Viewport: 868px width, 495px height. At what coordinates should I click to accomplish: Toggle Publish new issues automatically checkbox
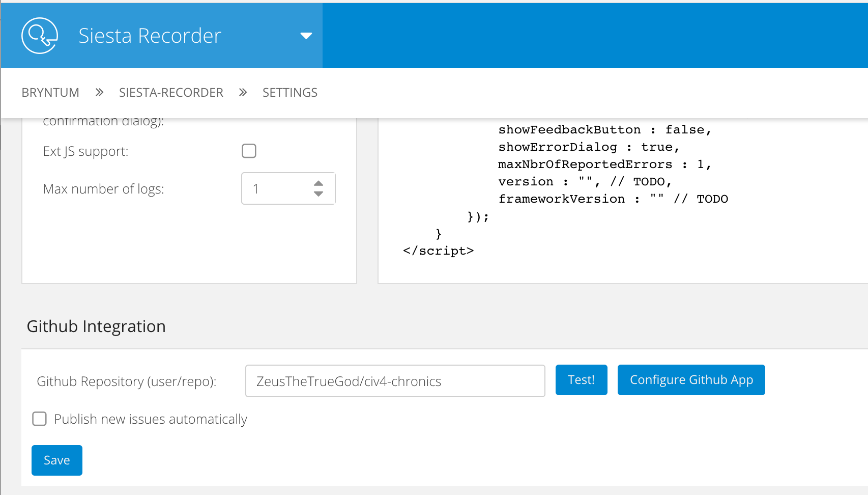(39, 419)
